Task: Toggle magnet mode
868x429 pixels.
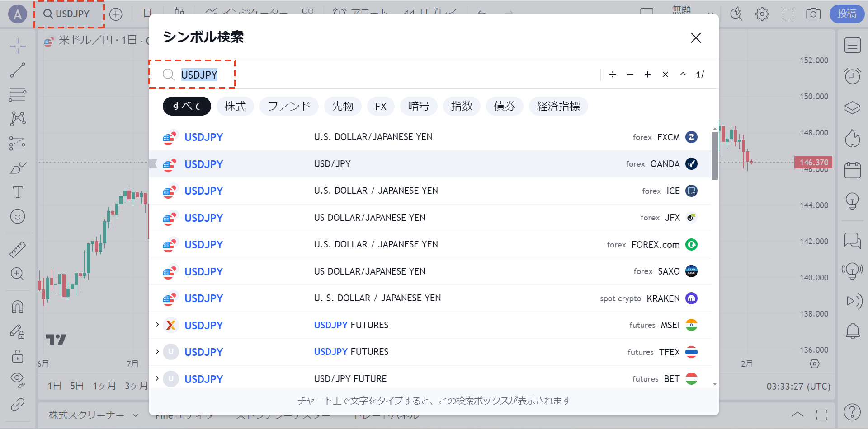Action: coord(18,307)
